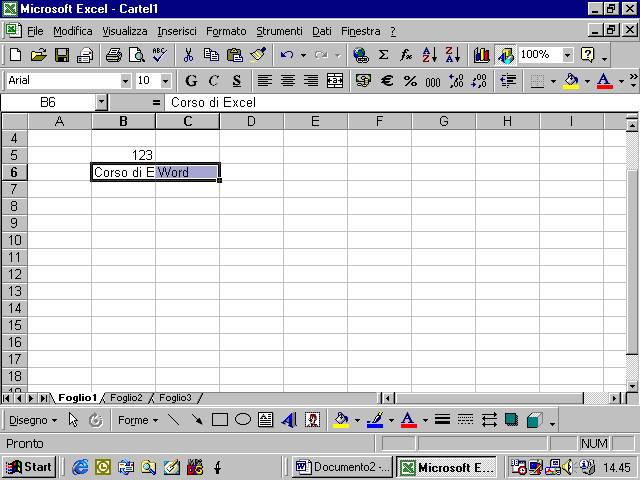Click the formula bar equals button
The height and width of the screenshot is (480, 640).
pos(156,102)
